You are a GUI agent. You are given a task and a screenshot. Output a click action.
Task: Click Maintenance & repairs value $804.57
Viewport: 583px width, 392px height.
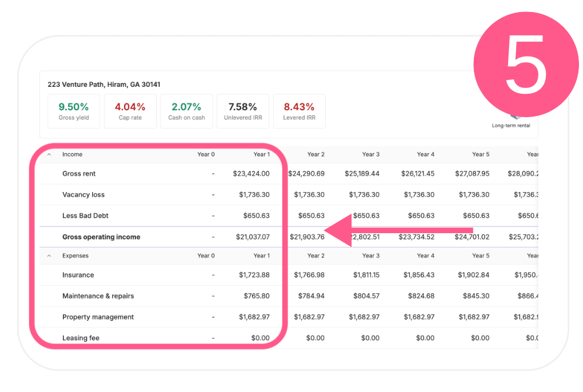[366, 296]
